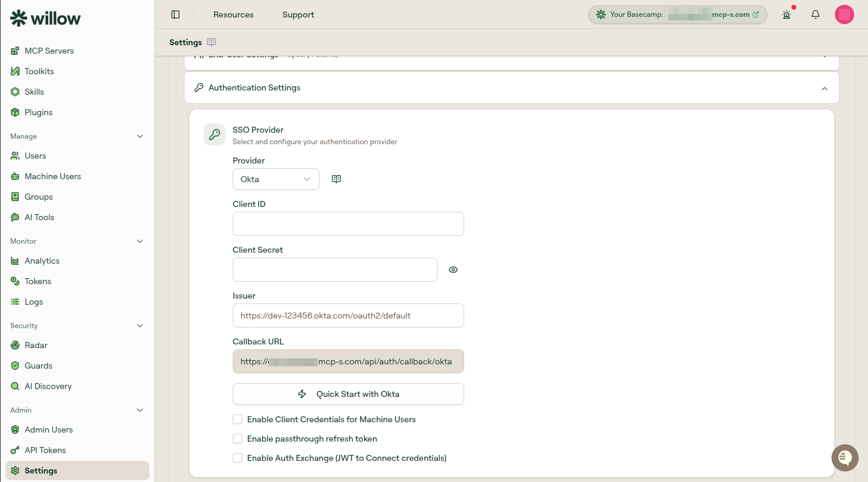The height and width of the screenshot is (482, 868).
Task: Click the Guards shield icon
Action: [x=15, y=366]
